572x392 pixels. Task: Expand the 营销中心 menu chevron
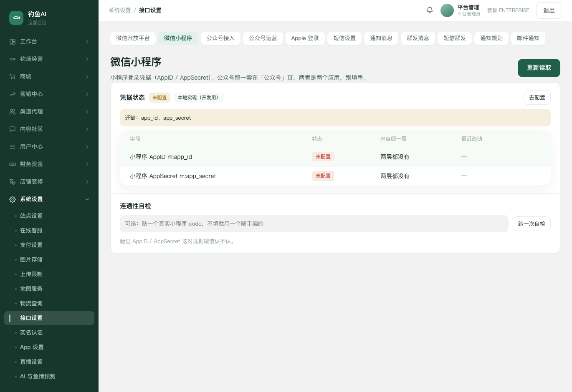pyautogui.click(x=87, y=94)
